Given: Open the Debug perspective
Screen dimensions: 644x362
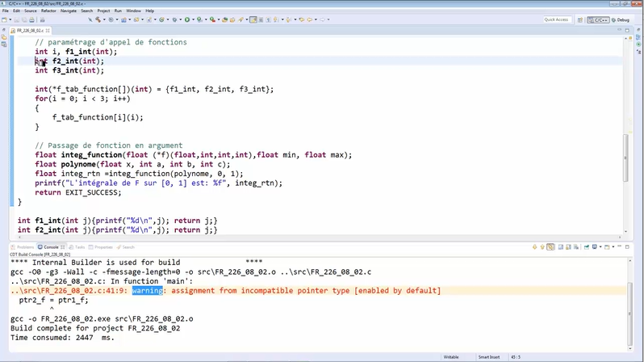Looking at the screenshot, I should [621, 19].
